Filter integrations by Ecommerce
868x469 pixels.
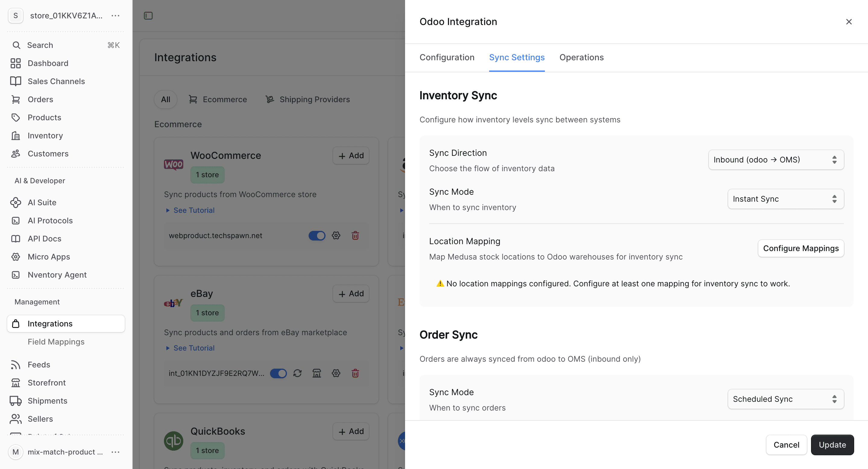(x=218, y=99)
